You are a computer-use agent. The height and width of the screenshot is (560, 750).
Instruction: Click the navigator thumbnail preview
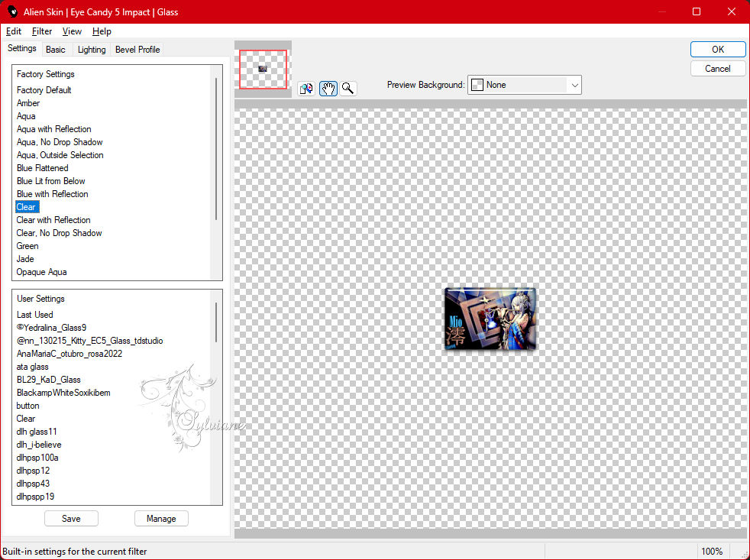(263, 70)
